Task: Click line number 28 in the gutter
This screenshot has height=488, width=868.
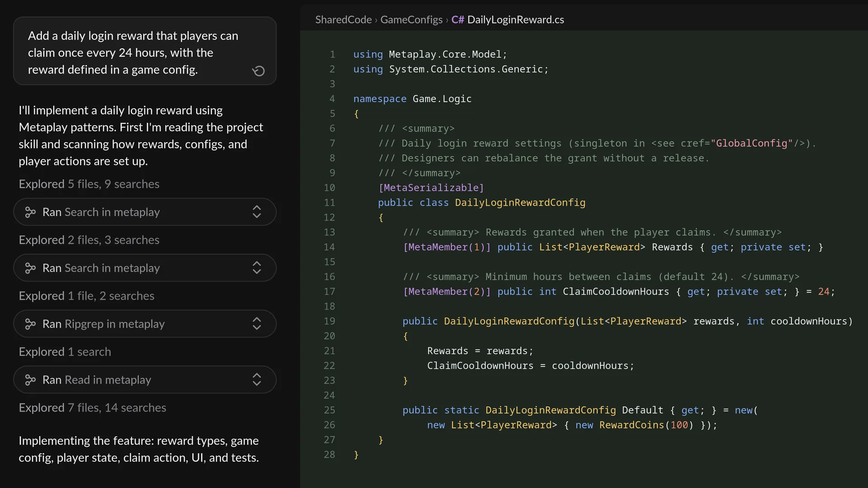Action: [330, 455]
